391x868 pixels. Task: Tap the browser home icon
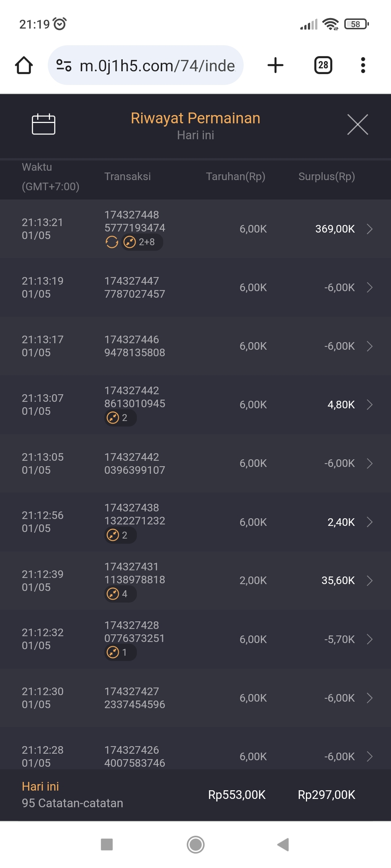point(24,65)
